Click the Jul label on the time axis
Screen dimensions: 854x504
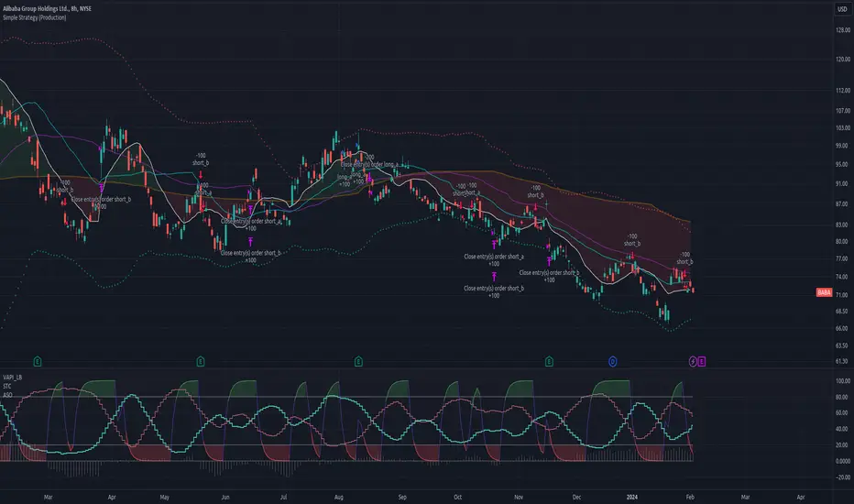pyautogui.click(x=283, y=497)
